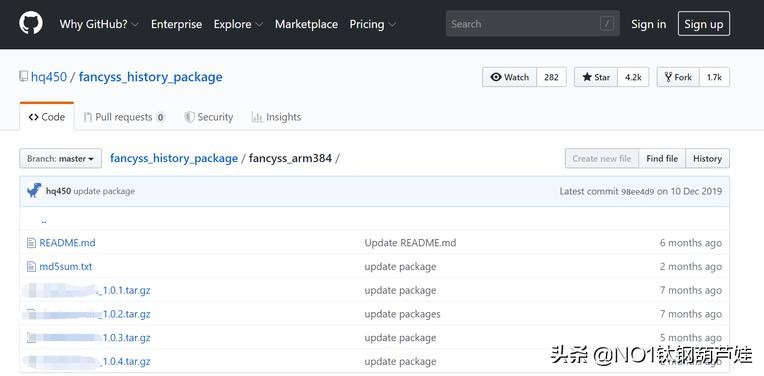Open the Sign in link
The width and height of the screenshot is (764, 376).
click(x=648, y=24)
